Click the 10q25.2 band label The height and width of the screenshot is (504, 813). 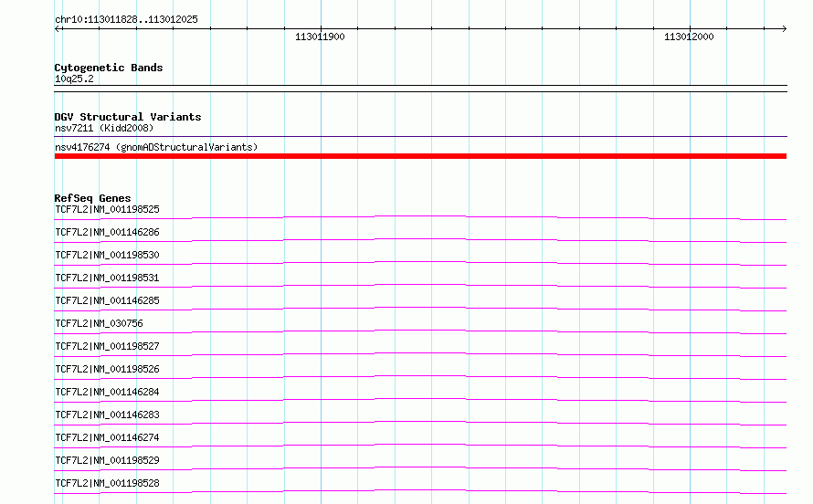pyautogui.click(x=74, y=79)
